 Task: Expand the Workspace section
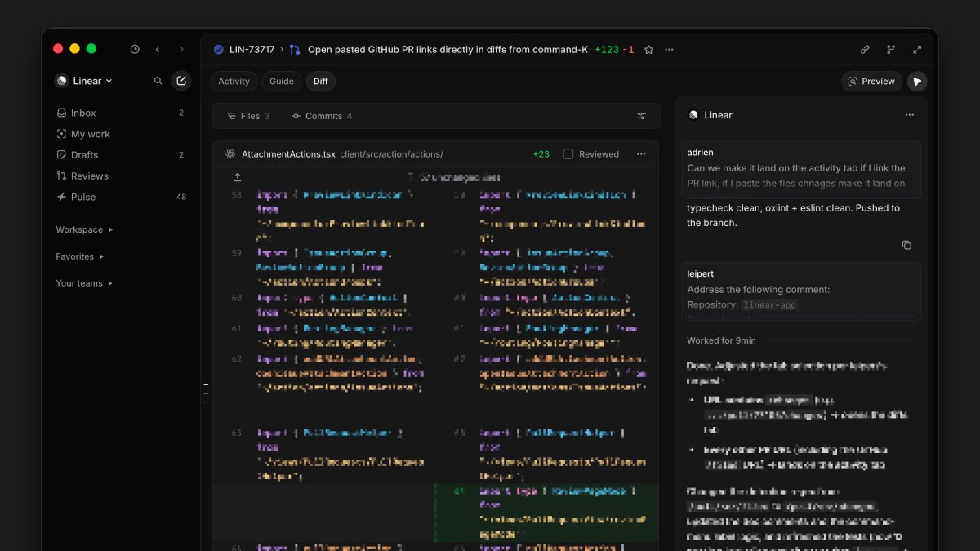tap(84, 229)
